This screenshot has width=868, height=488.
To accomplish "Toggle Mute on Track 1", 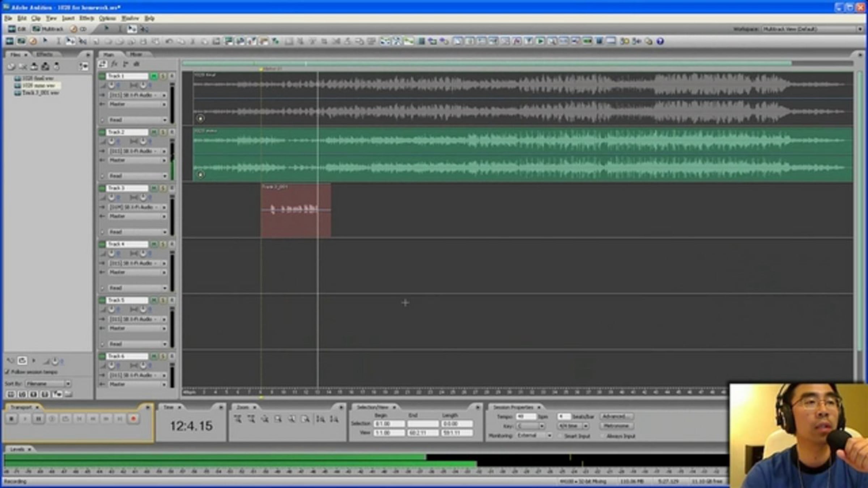I will coord(154,76).
